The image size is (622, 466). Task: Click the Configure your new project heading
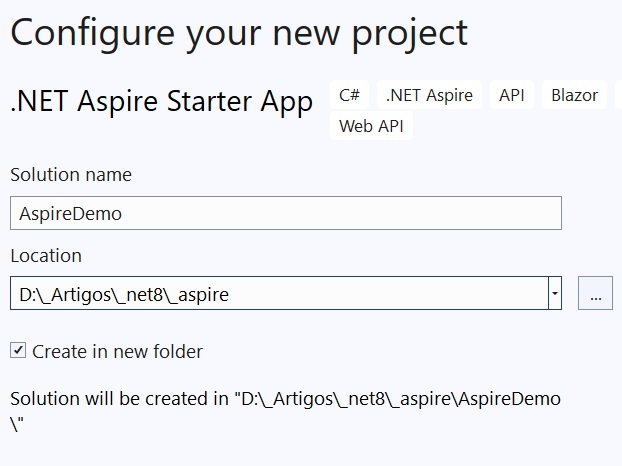click(x=239, y=34)
